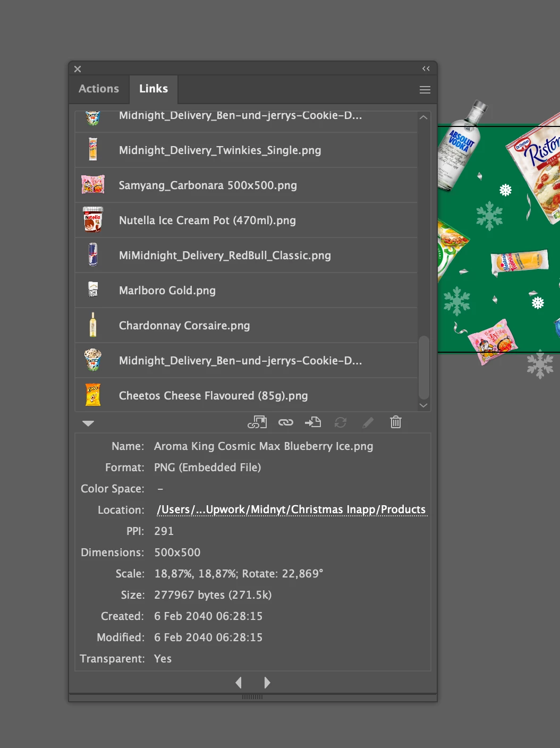Viewport: 560px width, 748px height.
Task: Click the PPI value 291
Action: 164,531
